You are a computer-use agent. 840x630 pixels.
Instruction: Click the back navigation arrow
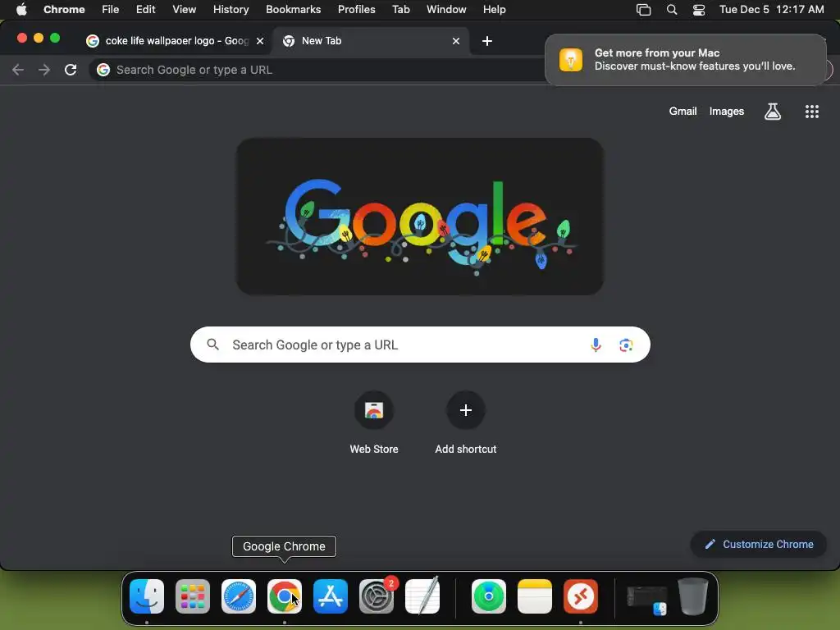click(x=18, y=70)
